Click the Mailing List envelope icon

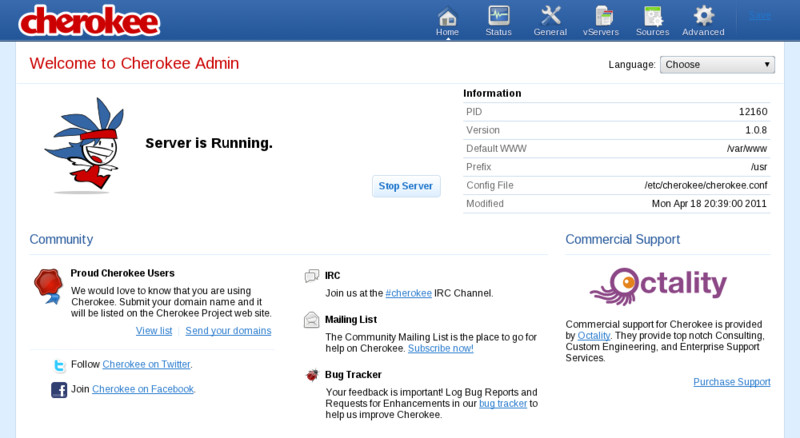click(x=312, y=320)
